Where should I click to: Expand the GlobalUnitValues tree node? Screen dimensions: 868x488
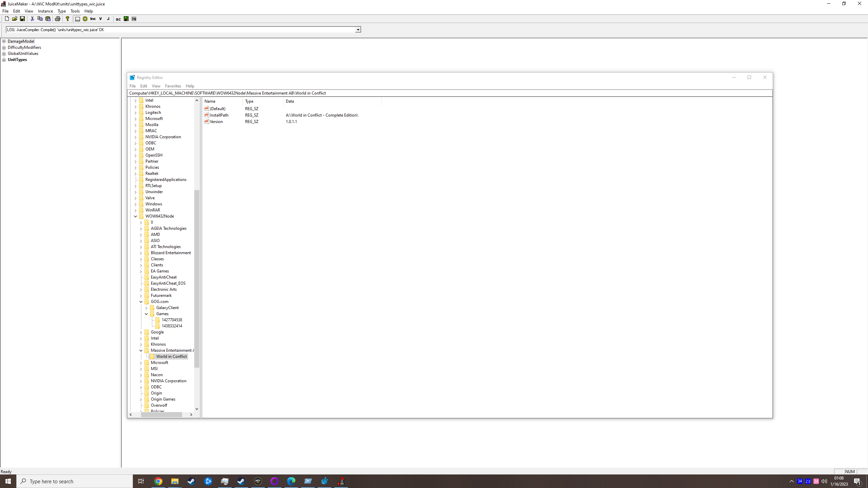pyautogui.click(x=4, y=54)
